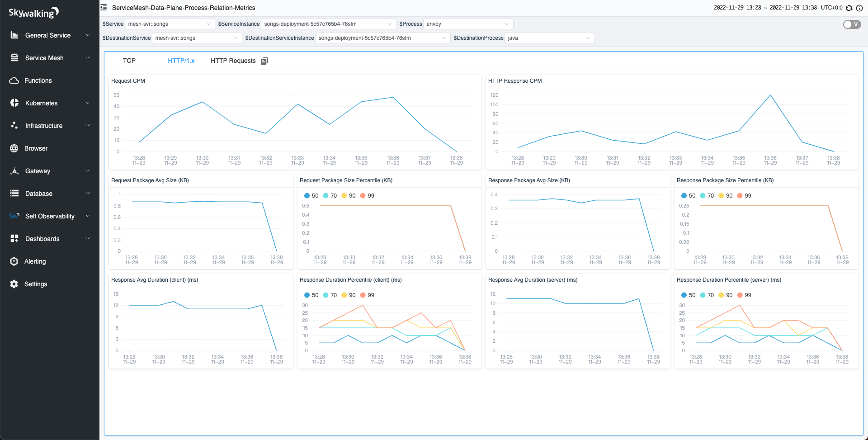Toggle the 50 percentile series in Response Duration Percentile (server)
The height and width of the screenshot is (440, 868).
click(x=688, y=295)
